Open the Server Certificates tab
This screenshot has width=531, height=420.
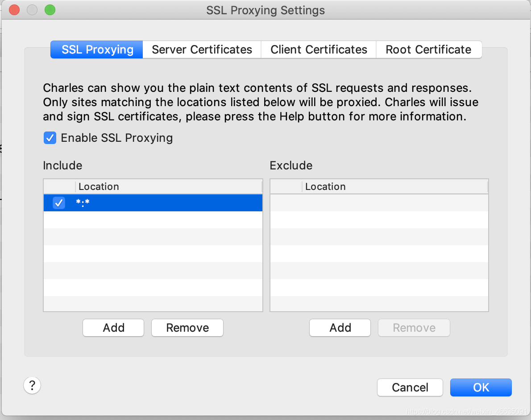tap(202, 49)
